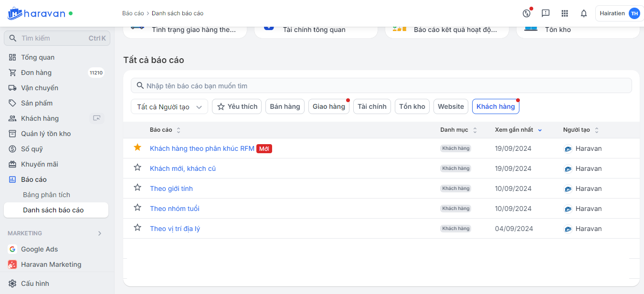Open Theo nhóm tuổi report link
This screenshot has width=644, height=294.
click(175, 209)
